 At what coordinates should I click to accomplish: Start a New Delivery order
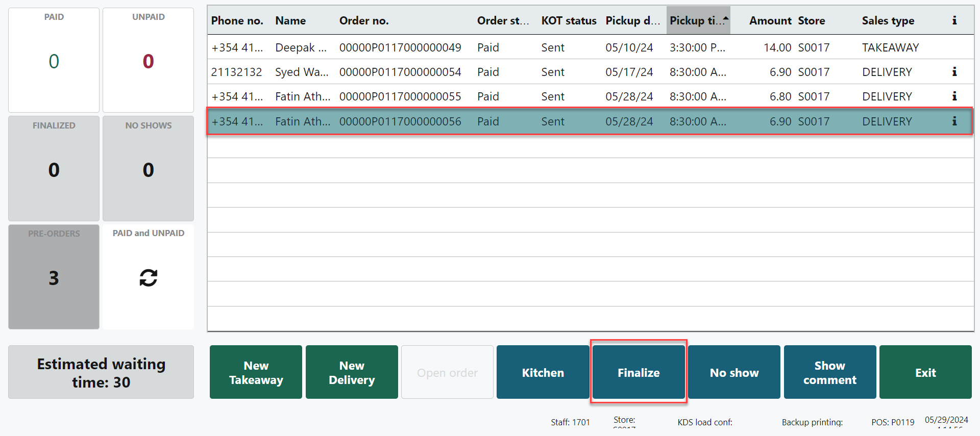point(352,372)
